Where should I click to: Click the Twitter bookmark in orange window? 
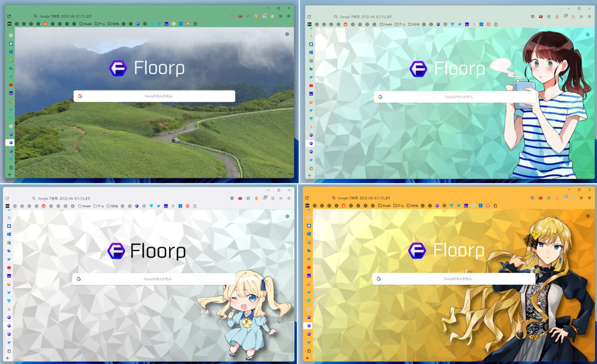click(x=459, y=206)
